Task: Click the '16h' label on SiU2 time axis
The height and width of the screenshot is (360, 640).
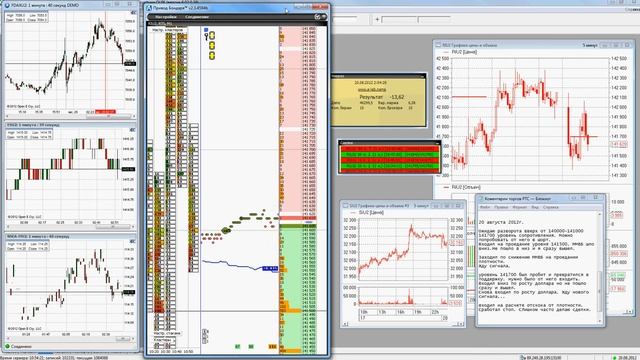Action: 400,312
